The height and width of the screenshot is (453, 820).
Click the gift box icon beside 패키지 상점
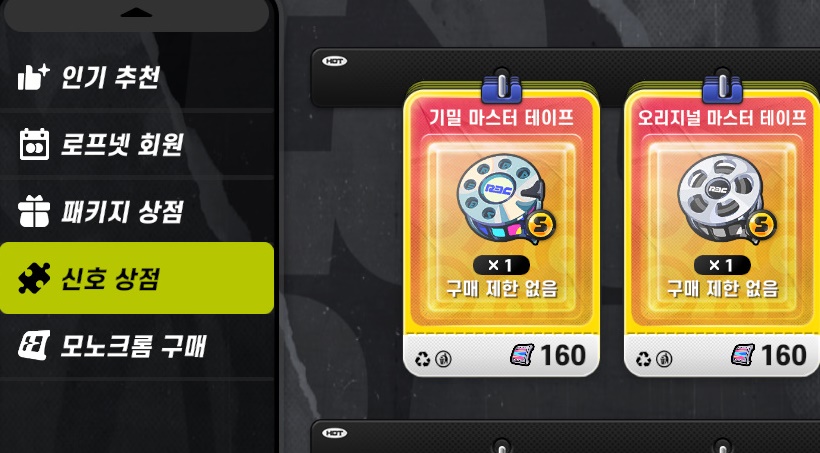pyautogui.click(x=33, y=211)
